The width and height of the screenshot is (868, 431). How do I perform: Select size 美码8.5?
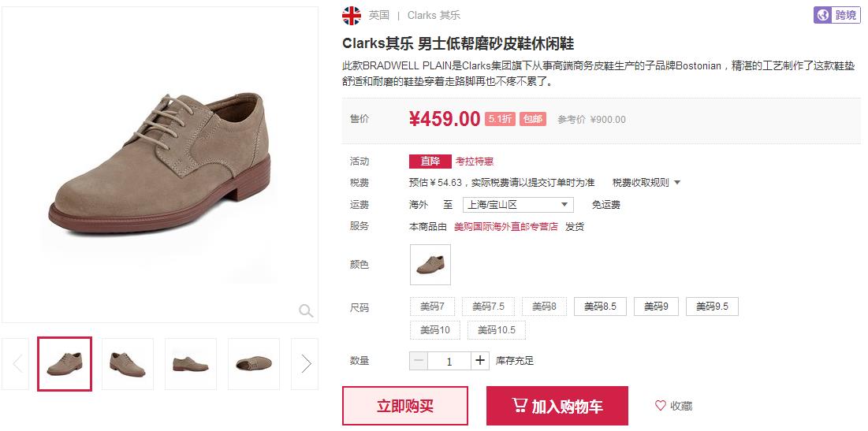coord(600,307)
